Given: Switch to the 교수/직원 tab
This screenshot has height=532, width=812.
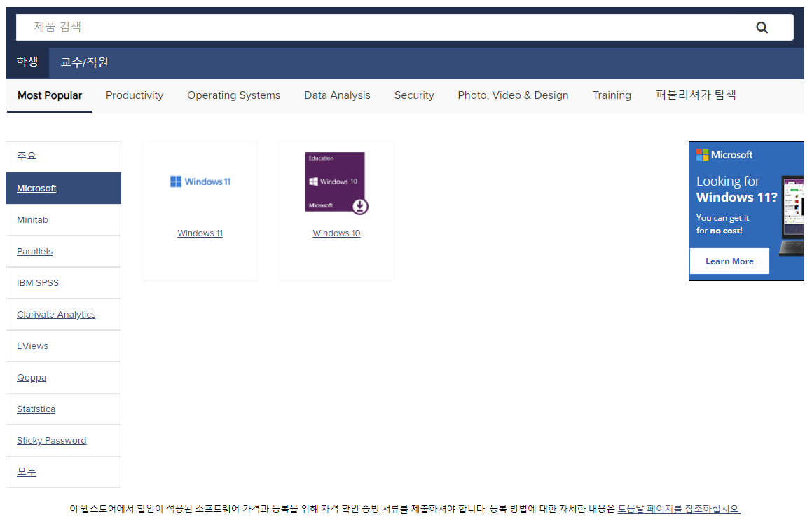Looking at the screenshot, I should [x=84, y=62].
